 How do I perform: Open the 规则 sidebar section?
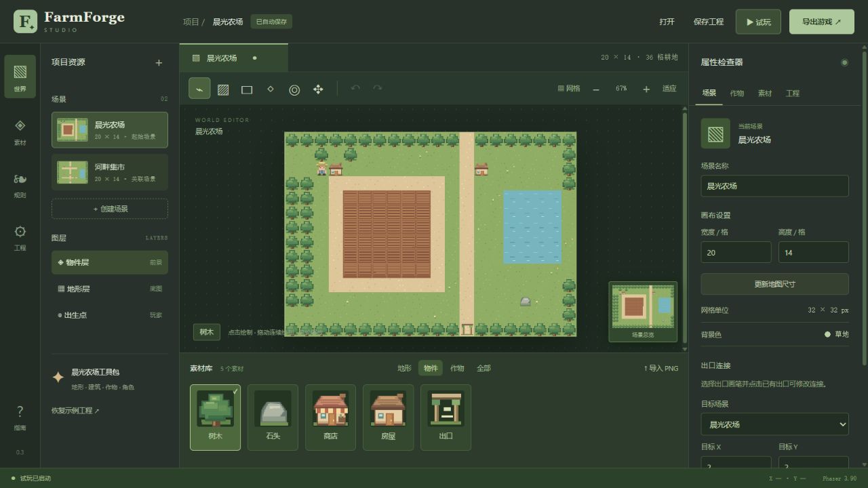tap(20, 185)
